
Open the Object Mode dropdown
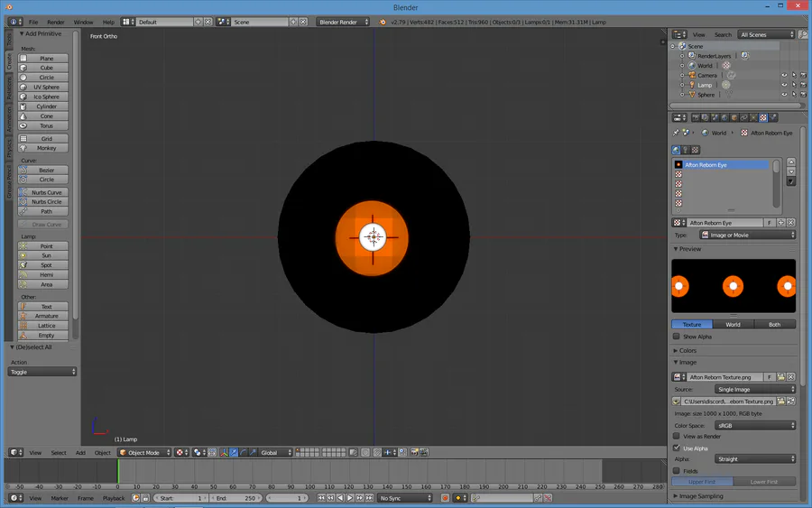tap(144, 453)
